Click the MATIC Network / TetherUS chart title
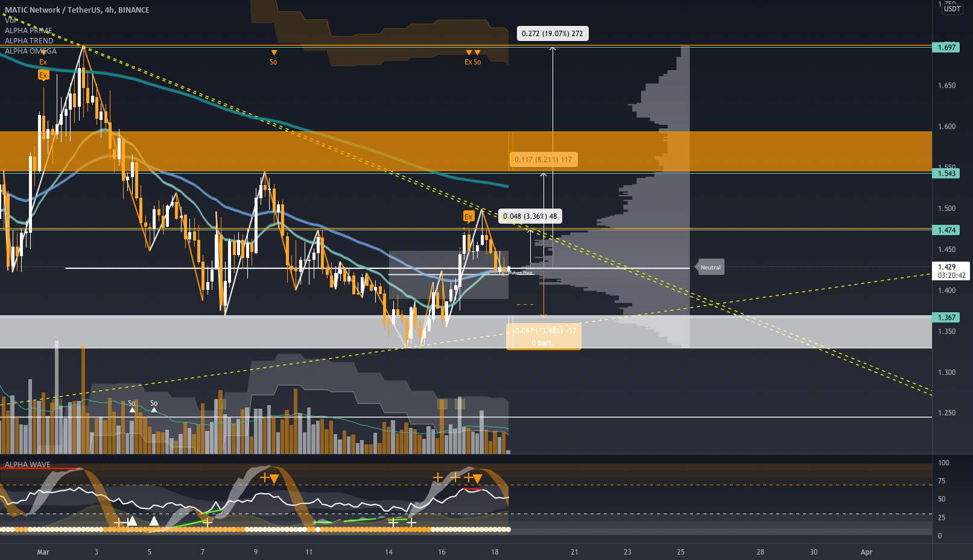The height and width of the screenshot is (560, 973). (77, 10)
